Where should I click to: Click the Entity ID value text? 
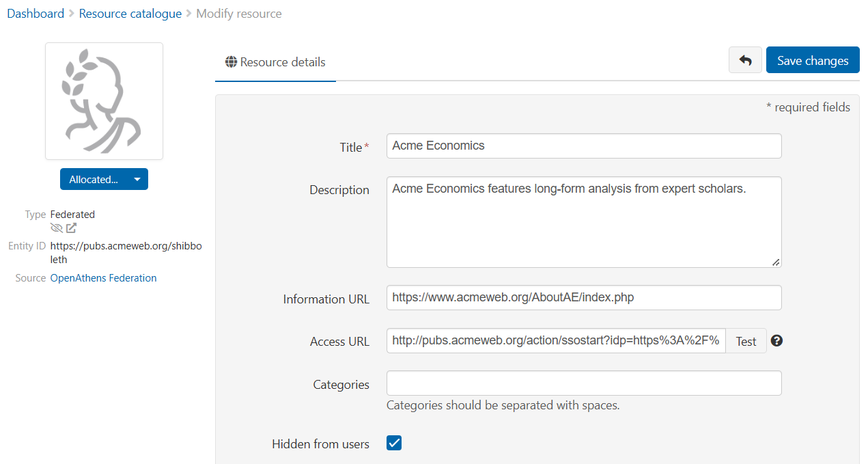point(126,253)
